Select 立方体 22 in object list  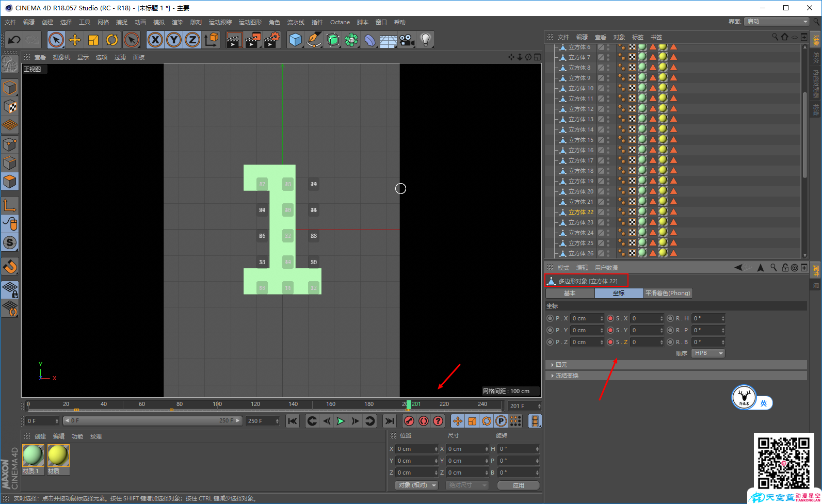[581, 212]
